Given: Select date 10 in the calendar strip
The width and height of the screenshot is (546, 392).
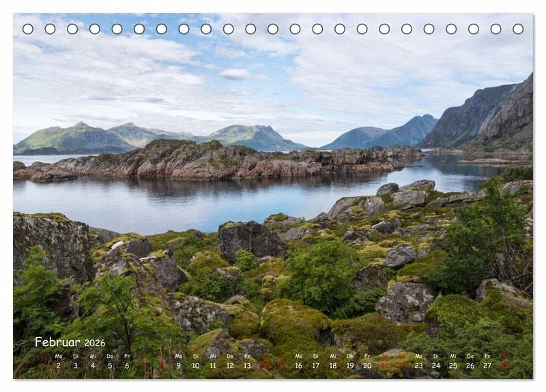Looking at the screenshot, I should [196, 365].
